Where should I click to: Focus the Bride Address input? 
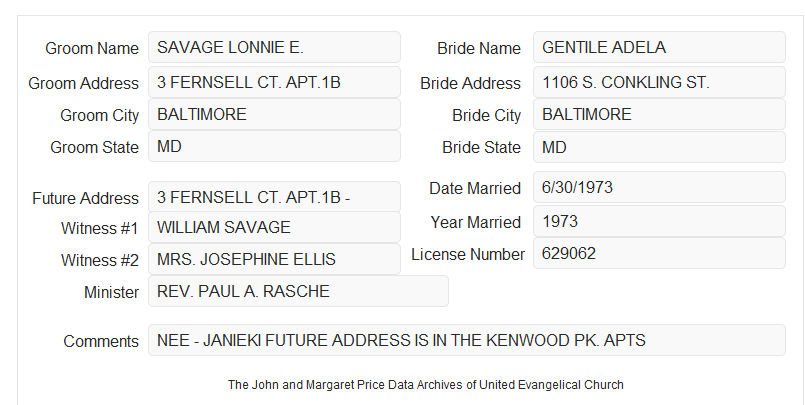659,82
